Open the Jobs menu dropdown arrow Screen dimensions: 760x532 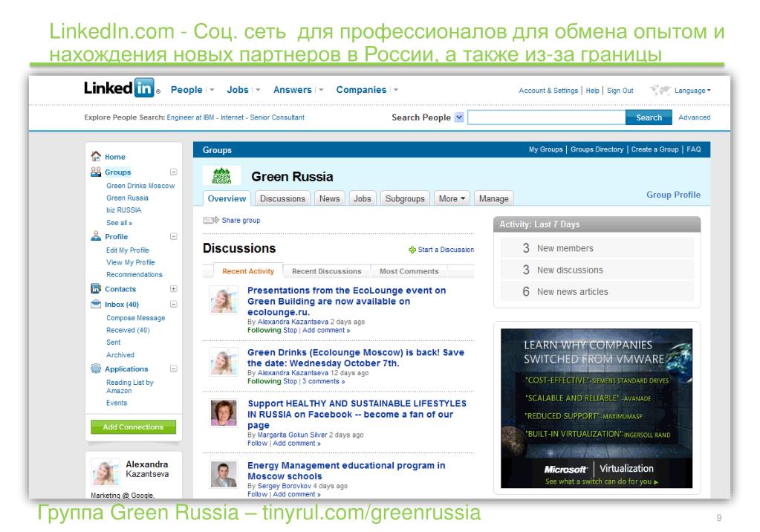[258, 90]
